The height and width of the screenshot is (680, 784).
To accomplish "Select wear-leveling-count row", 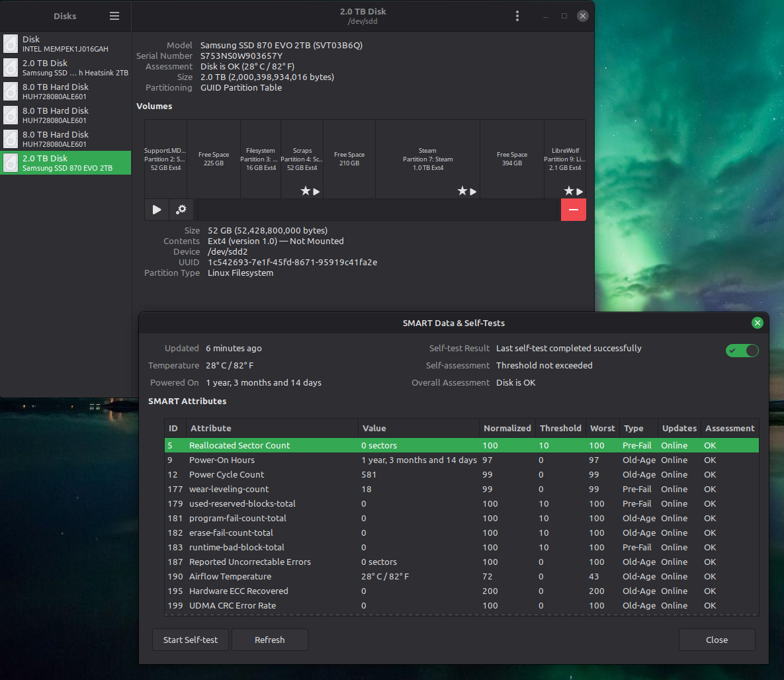I will click(462, 489).
